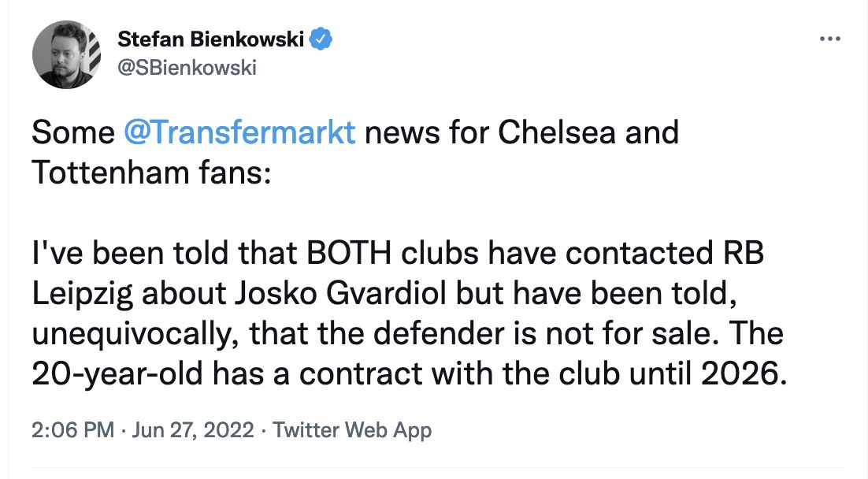Select the verification checkmark next to the name
Viewport: 868px width, 479px height.
[320, 39]
